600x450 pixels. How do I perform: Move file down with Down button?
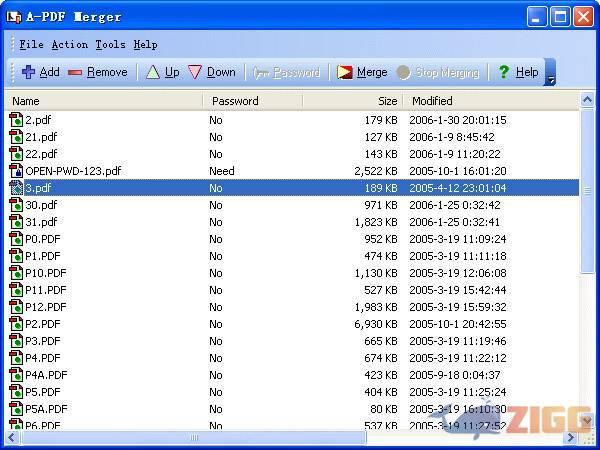pyautogui.click(x=212, y=72)
